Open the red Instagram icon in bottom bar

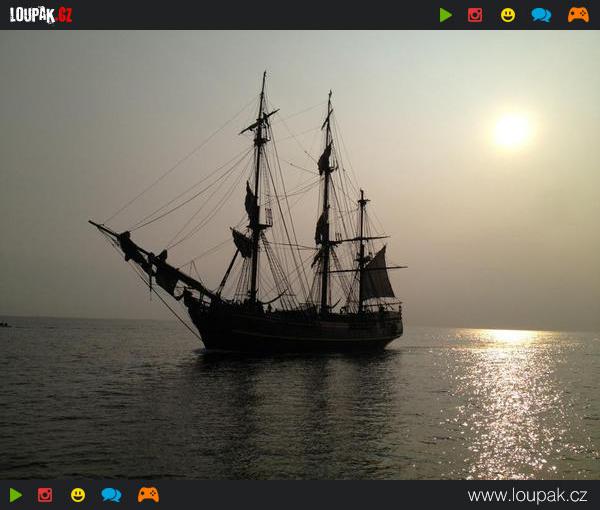[45, 495]
